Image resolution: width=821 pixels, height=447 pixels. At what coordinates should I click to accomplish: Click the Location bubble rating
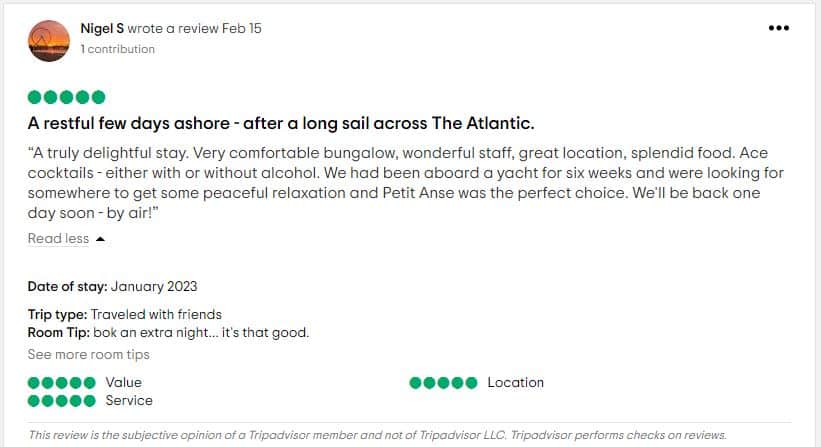[x=443, y=383]
